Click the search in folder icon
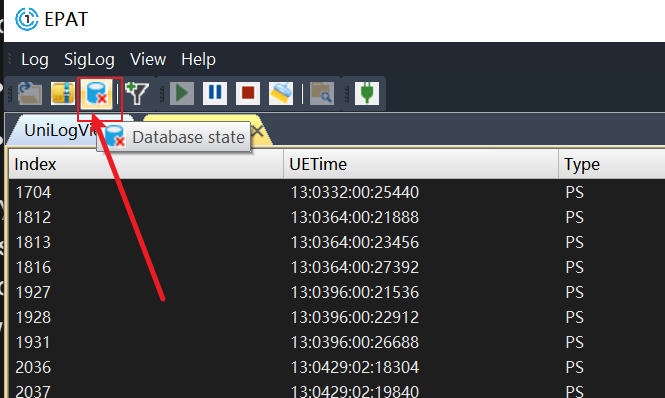This screenshot has width=665, height=398. [x=322, y=93]
